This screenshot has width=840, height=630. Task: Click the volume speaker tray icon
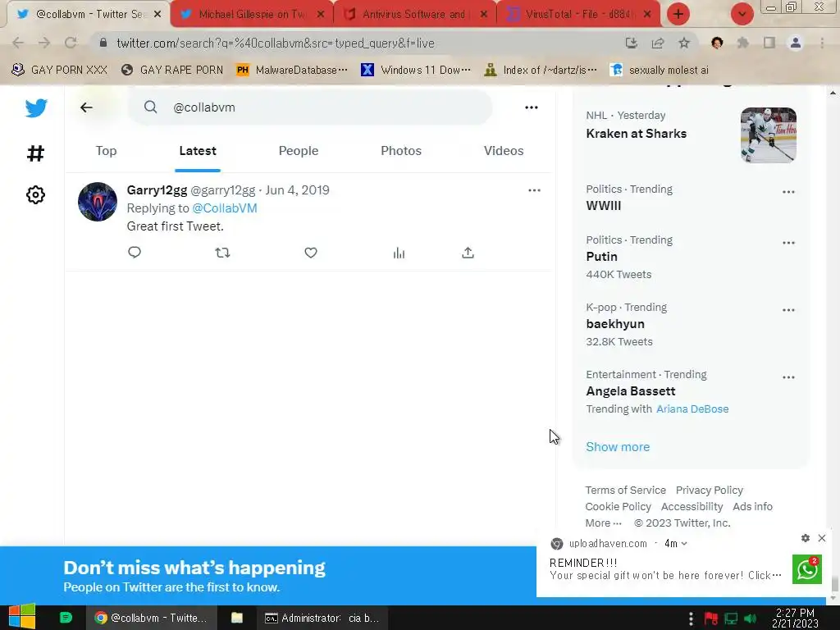pyautogui.click(x=750, y=619)
